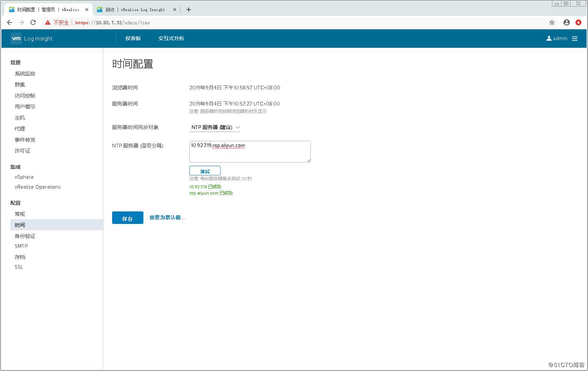
Task: Click the browser forward arrow
Action: pyautogui.click(x=21, y=22)
